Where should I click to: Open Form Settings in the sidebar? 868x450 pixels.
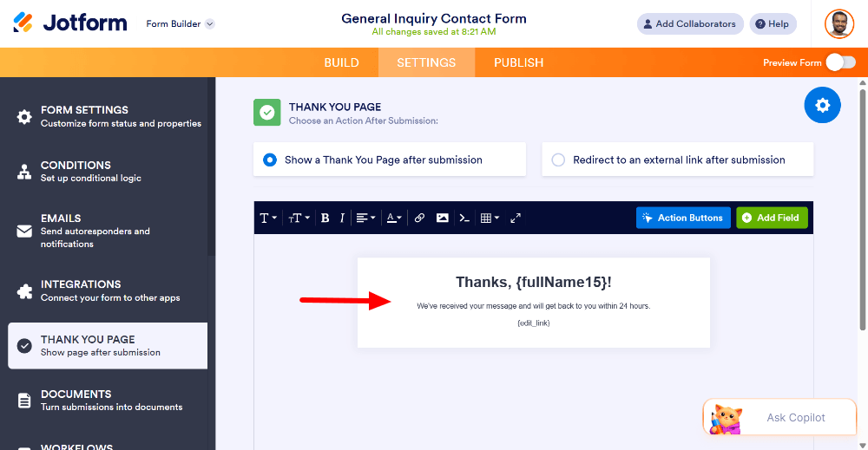click(108, 116)
